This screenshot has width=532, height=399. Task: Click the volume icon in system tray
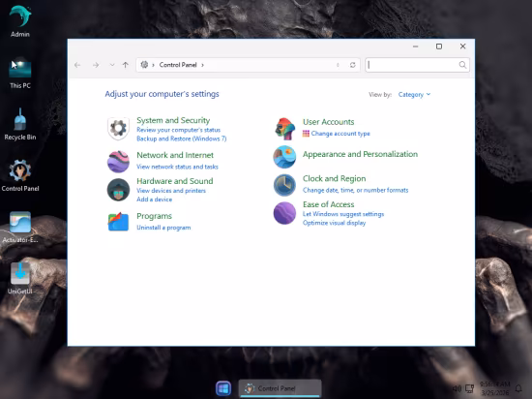tap(457, 388)
